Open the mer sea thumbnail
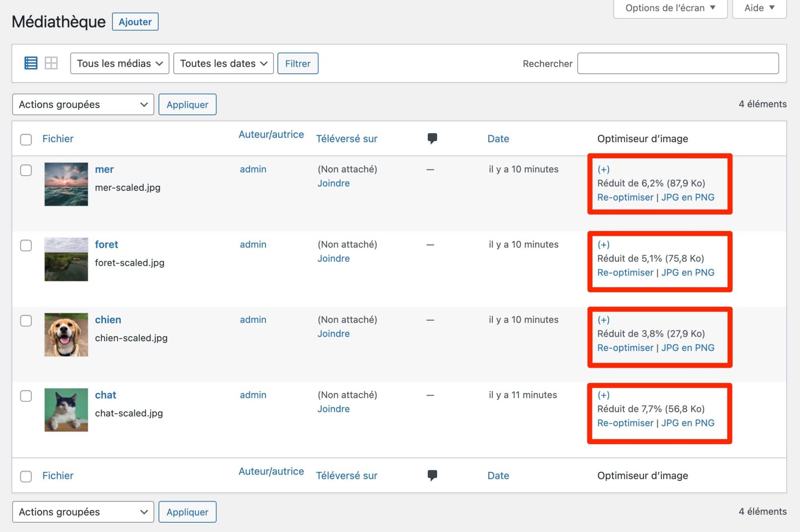Image resolution: width=800 pixels, height=532 pixels. tap(66, 184)
